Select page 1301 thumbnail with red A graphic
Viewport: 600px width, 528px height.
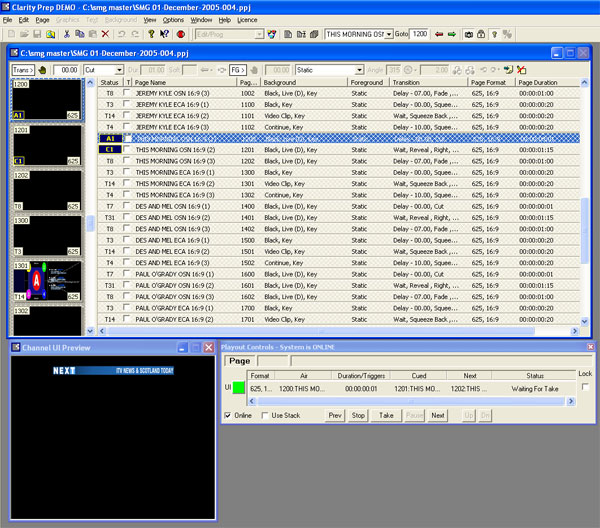(47, 281)
